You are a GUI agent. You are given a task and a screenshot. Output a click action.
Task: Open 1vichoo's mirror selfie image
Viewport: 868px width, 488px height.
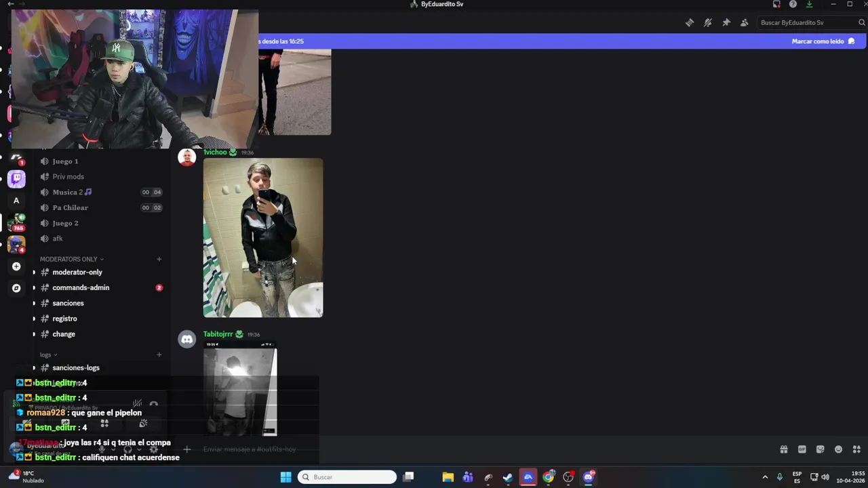[x=263, y=238]
